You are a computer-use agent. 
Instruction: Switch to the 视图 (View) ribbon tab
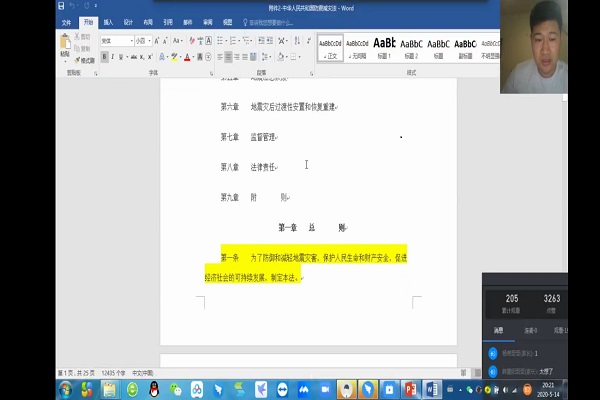(x=228, y=21)
